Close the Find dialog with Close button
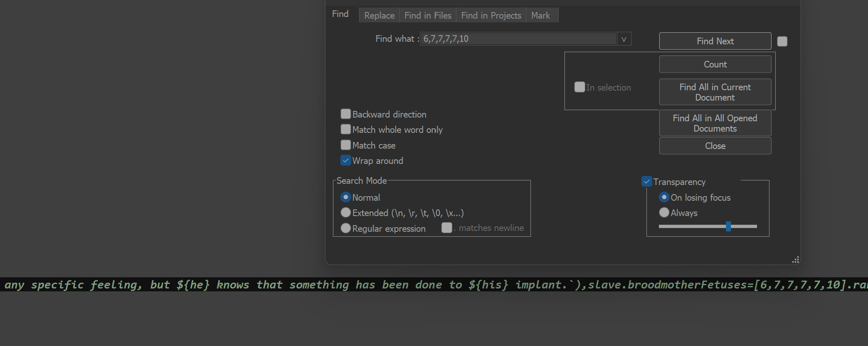868x346 pixels. [715, 146]
